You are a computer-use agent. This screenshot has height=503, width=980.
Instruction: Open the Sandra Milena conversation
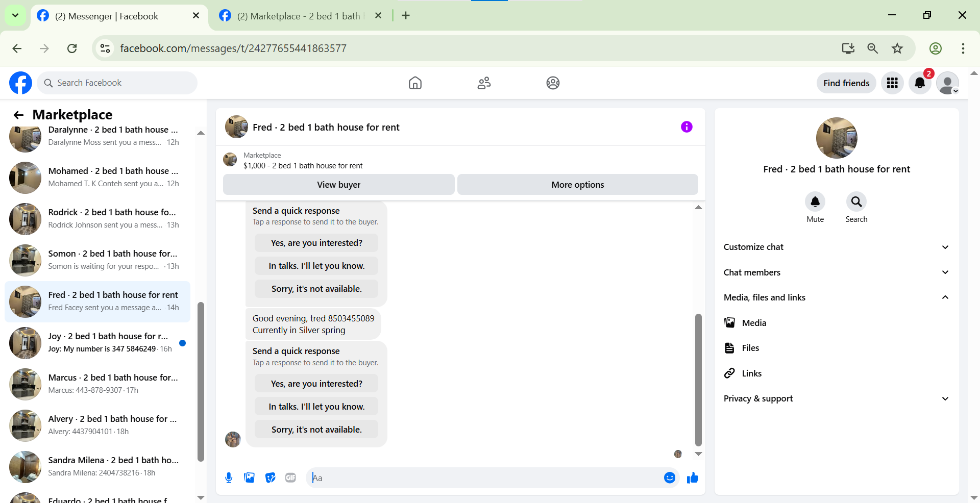pos(97,467)
